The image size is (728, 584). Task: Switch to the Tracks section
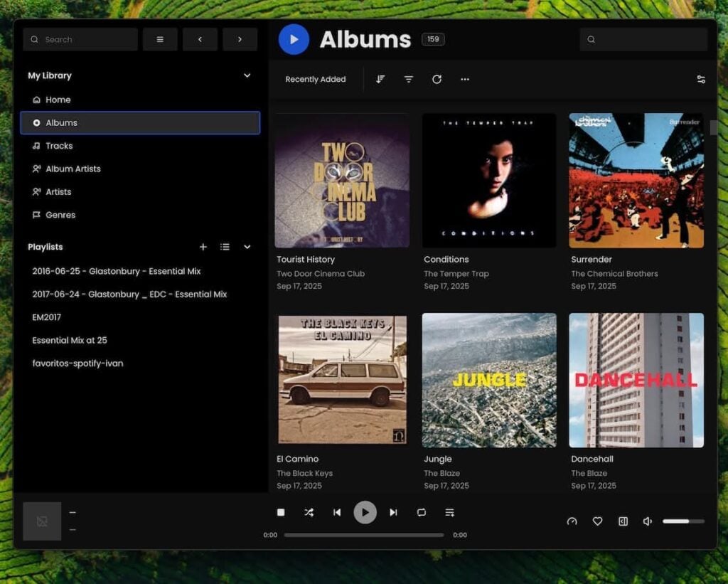56,145
